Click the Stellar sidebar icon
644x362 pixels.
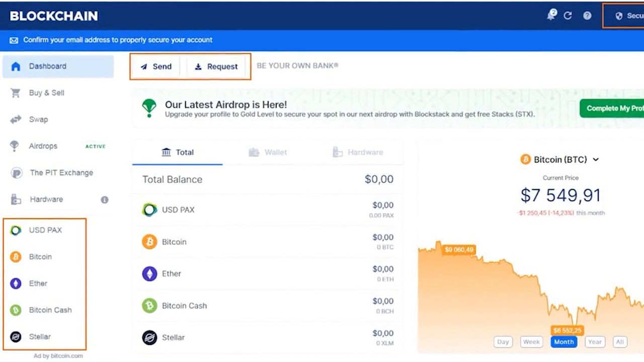coord(16,337)
